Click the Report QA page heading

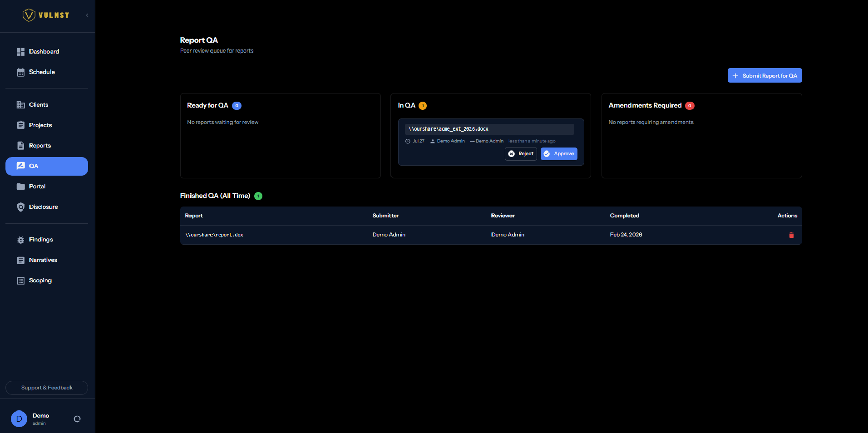tap(199, 40)
